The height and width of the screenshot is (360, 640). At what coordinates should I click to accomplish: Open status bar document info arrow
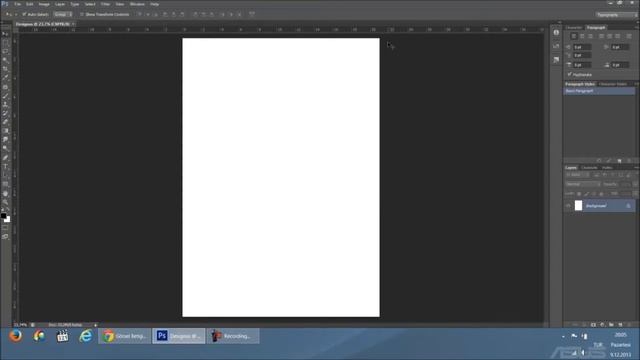96,325
